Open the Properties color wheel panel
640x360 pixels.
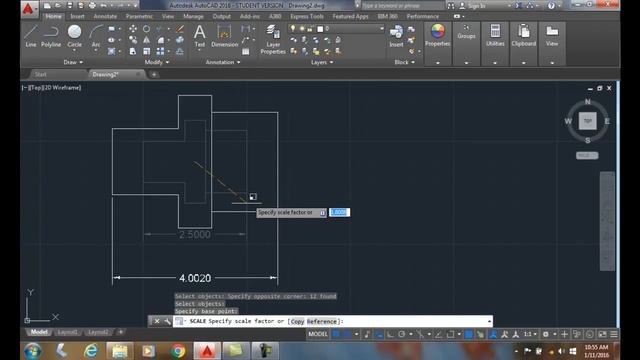click(438, 35)
